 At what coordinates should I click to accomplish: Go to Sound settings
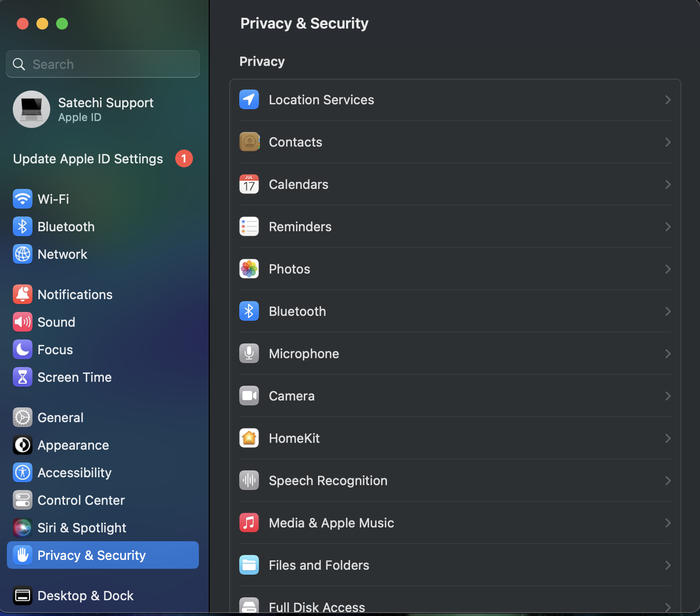103,322
